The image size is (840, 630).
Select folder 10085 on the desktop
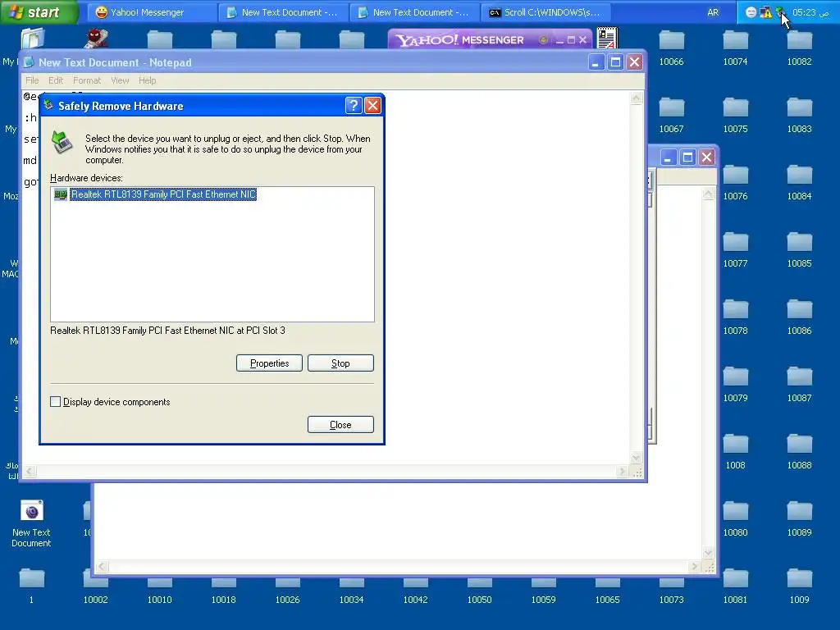click(799, 249)
